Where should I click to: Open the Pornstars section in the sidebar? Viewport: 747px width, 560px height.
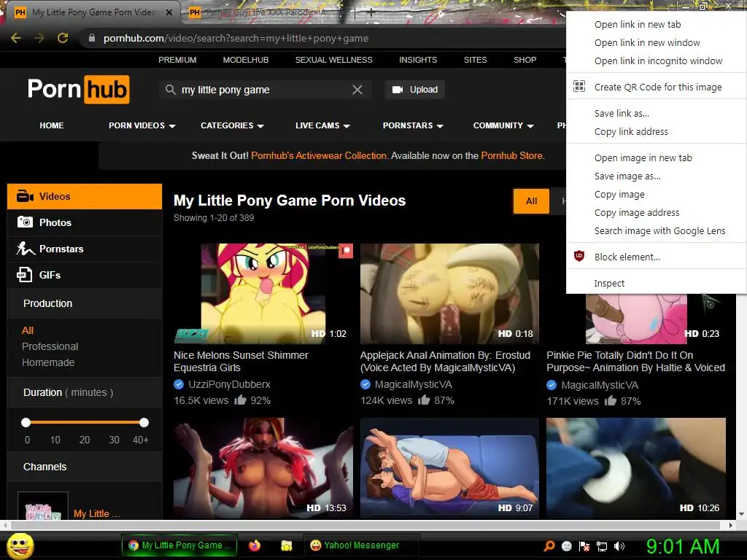pyautogui.click(x=85, y=249)
